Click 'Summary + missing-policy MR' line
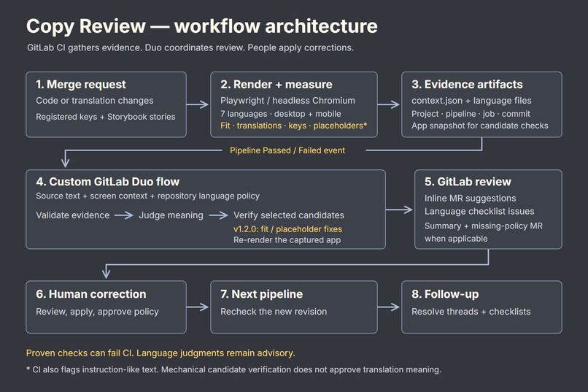This screenshot has height=392, width=588. 484,226
